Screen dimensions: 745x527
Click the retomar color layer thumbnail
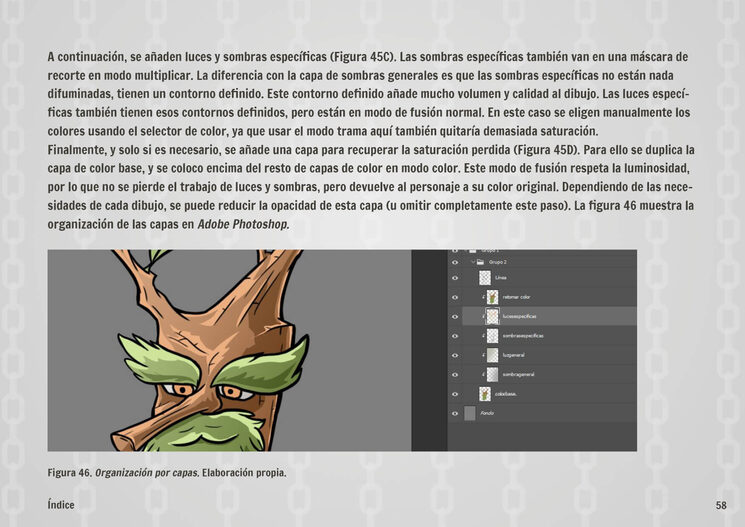click(x=492, y=297)
